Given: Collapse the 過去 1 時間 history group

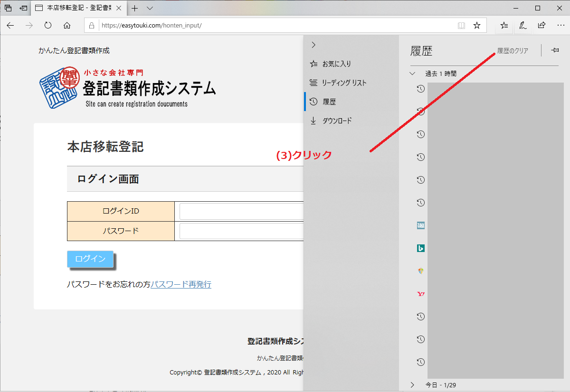Looking at the screenshot, I should [x=412, y=74].
